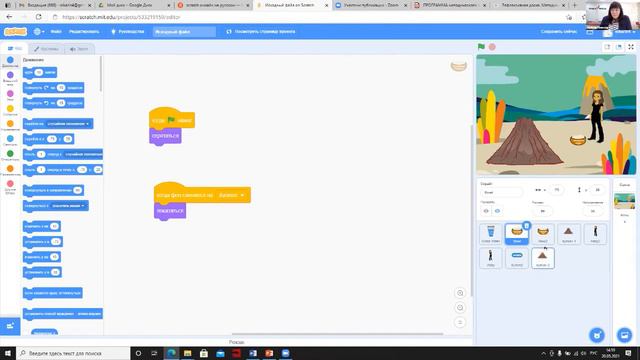Click Save Now link in menu bar

click(x=558, y=31)
